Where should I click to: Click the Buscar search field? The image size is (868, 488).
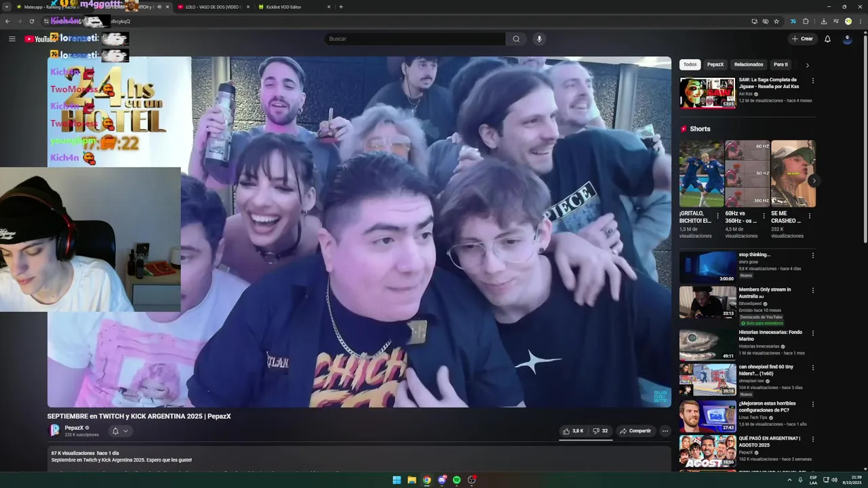(x=415, y=39)
